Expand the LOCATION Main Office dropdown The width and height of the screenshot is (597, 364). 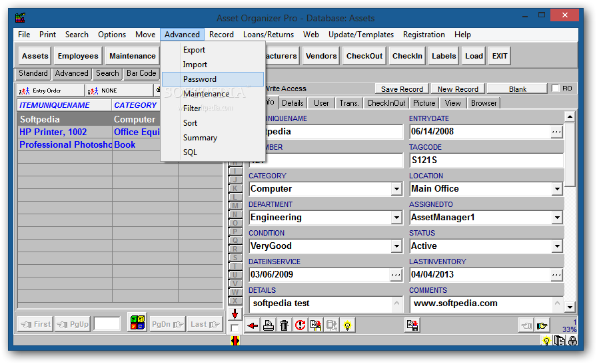coord(557,189)
